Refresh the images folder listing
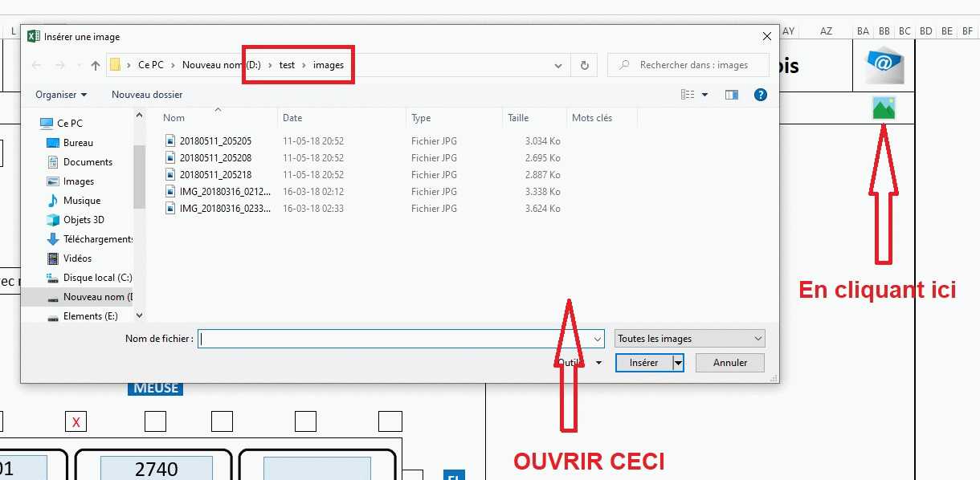Viewport: 980px width, 480px height. (x=584, y=65)
